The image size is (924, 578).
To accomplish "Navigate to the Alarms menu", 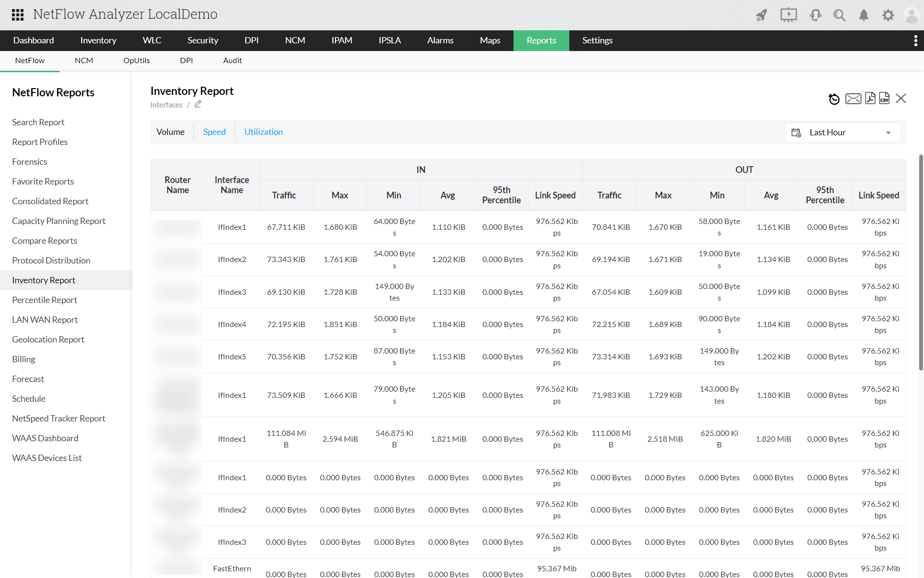I will 440,40.
